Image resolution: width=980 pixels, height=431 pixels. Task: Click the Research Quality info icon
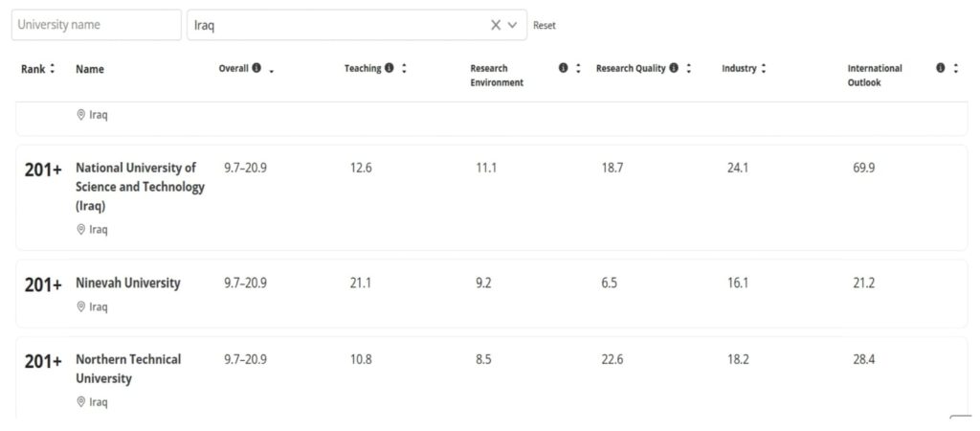click(674, 68)
